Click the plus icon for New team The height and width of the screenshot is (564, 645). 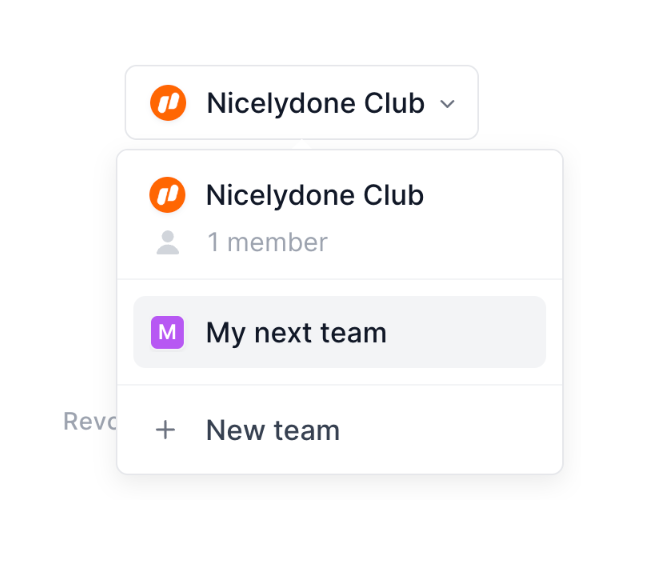166,430
